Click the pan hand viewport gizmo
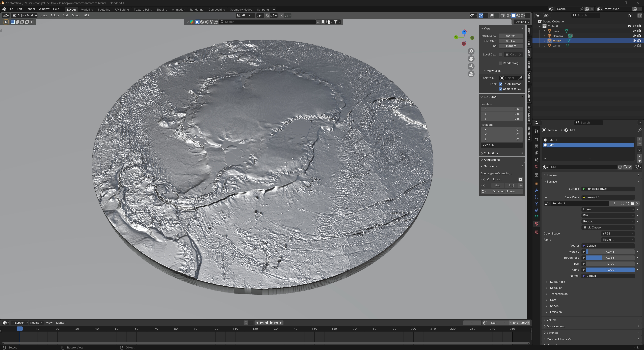 (x=471, y=59)
